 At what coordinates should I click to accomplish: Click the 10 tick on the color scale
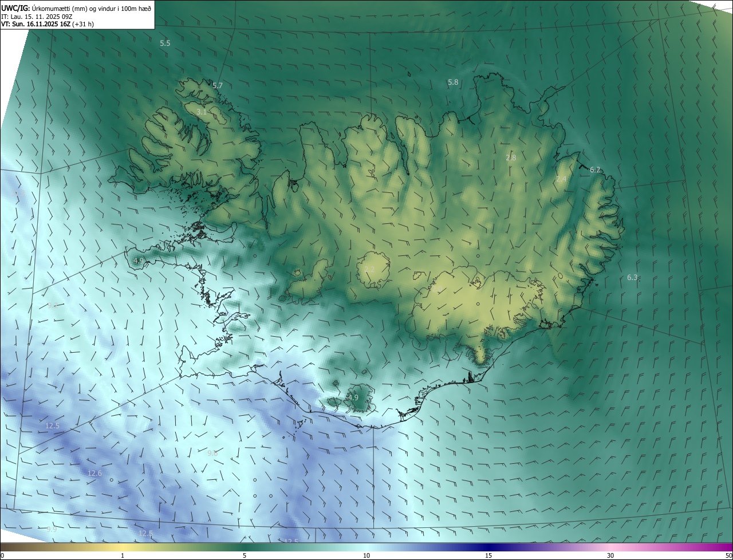click(366, 555)
